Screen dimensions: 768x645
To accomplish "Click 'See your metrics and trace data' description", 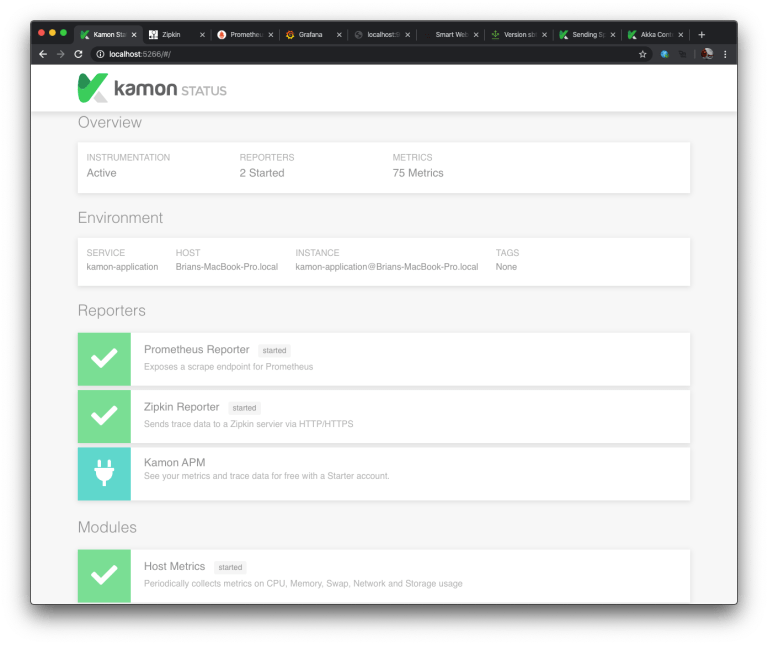I will [266, 476].
